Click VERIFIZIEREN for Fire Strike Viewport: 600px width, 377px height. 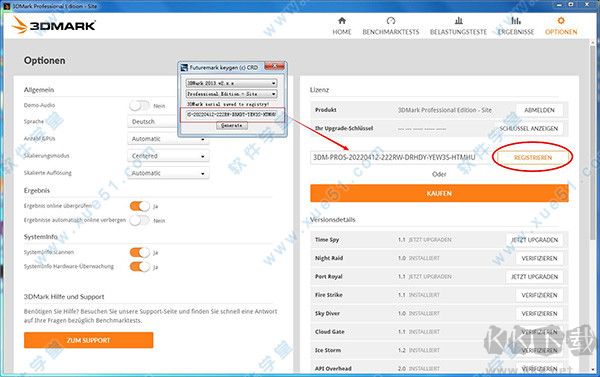pos(539,295)
